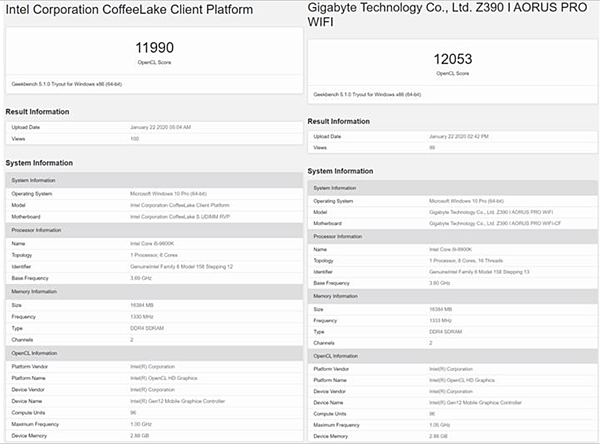Select Compute Units 96 in Gigabyte result

432,414
